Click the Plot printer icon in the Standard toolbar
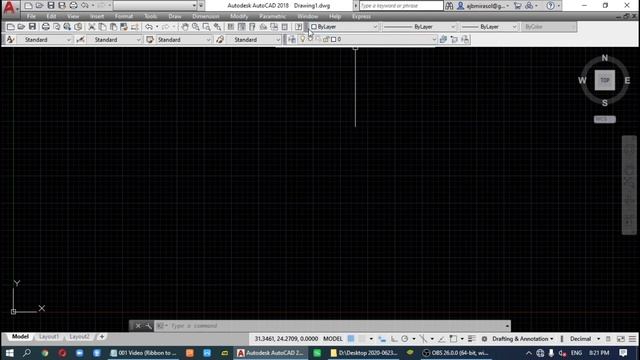This screenshot has height=360, width=640. [46, 27]
